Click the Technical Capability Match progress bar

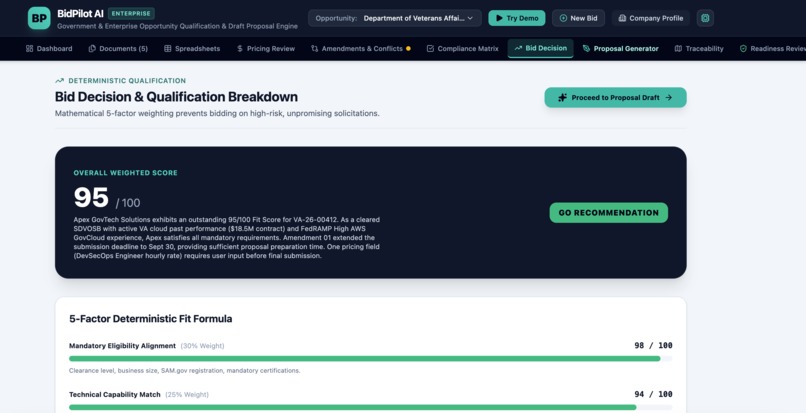click(x=370, y=407)
